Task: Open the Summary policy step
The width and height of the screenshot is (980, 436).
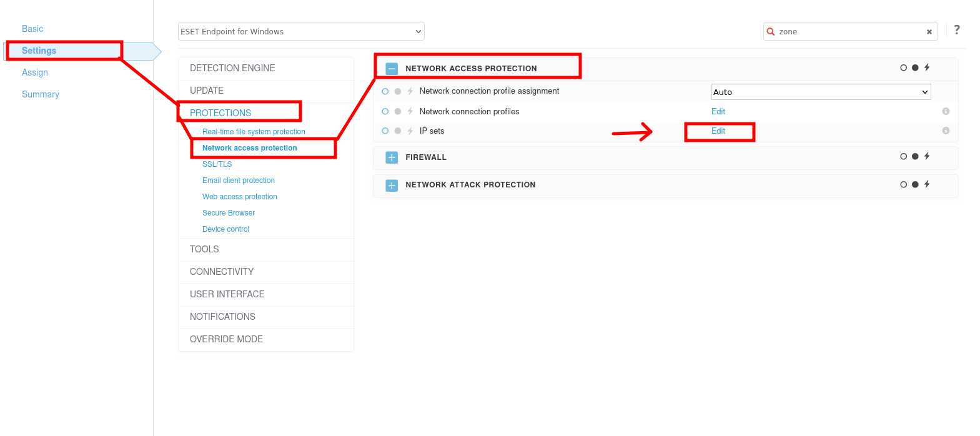Action: (x=41, y=94)
